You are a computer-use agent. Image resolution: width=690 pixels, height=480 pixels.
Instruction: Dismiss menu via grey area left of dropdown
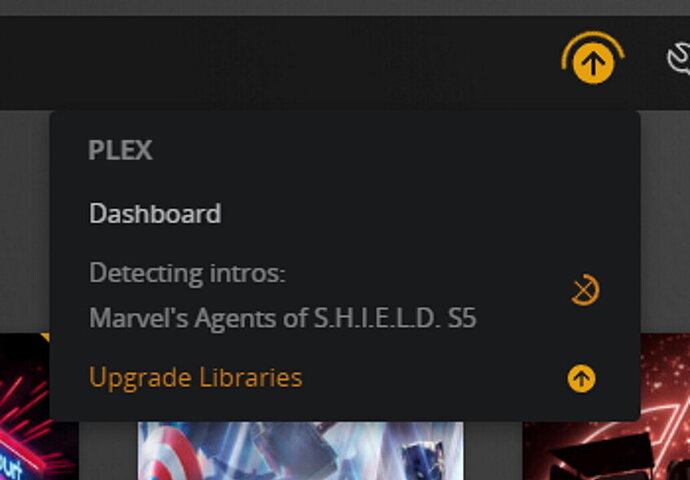tap(24, 220)
